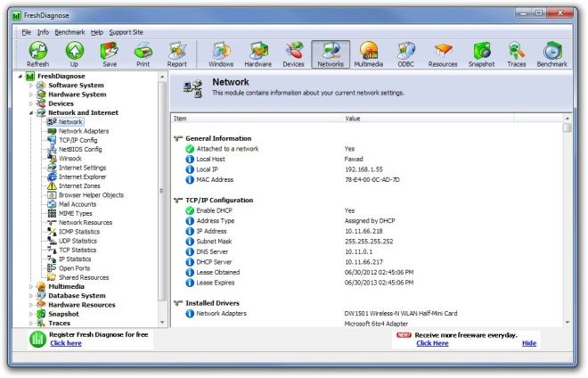Image resolution: width=588 pixels, height=378 pixels.
Task: Open Internet Zones tree item
Action: 79,185
